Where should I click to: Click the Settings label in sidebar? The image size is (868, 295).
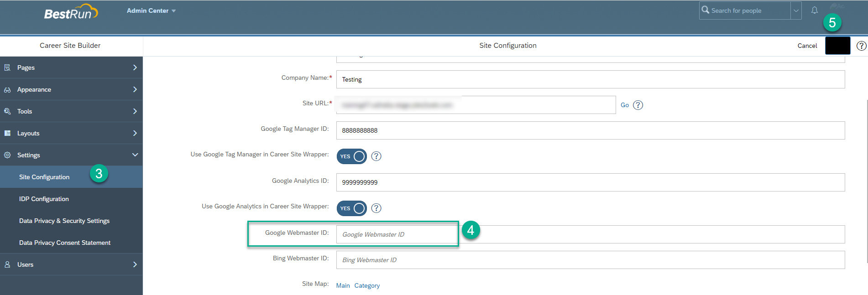tap(29, 155)
